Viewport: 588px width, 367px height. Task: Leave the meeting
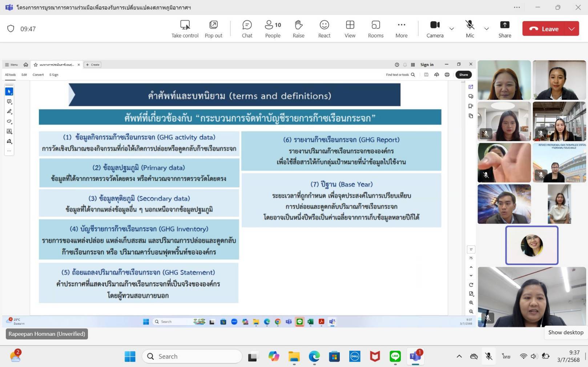pos(544,29)
